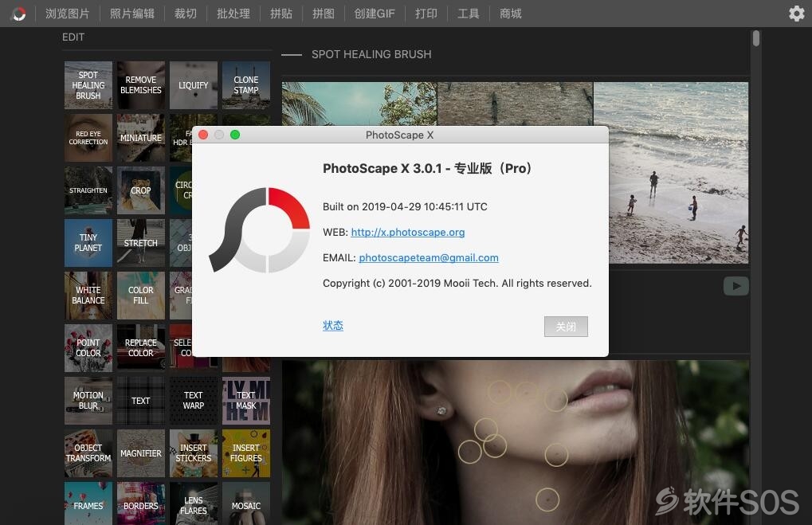Click the PhotoScape logo in top bar

tap(18, 14)
